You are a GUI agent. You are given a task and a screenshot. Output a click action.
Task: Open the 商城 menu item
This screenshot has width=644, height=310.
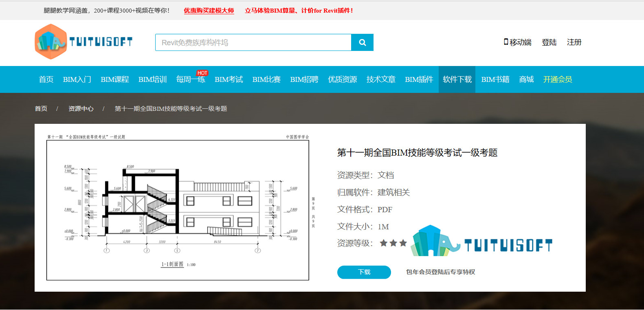coord(526,79)
